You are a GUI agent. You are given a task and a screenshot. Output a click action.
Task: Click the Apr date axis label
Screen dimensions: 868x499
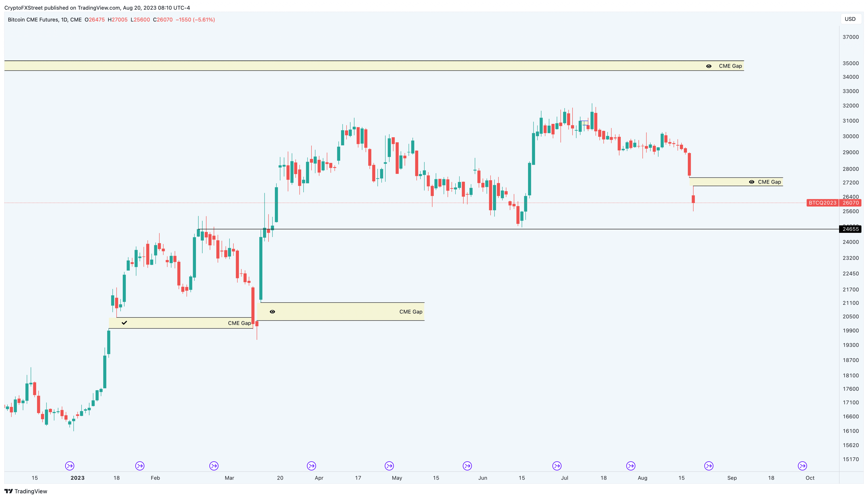click(x=319, y=478)
